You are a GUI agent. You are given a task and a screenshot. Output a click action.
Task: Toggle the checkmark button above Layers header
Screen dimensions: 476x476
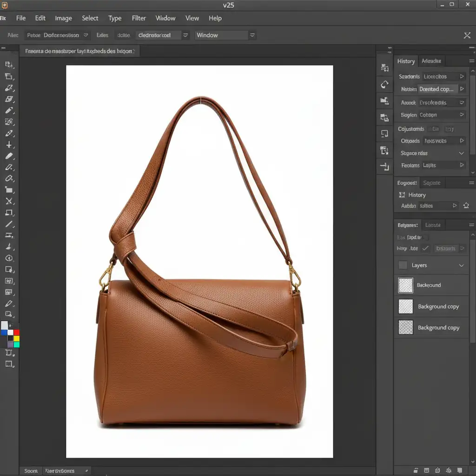pos(425,249)
